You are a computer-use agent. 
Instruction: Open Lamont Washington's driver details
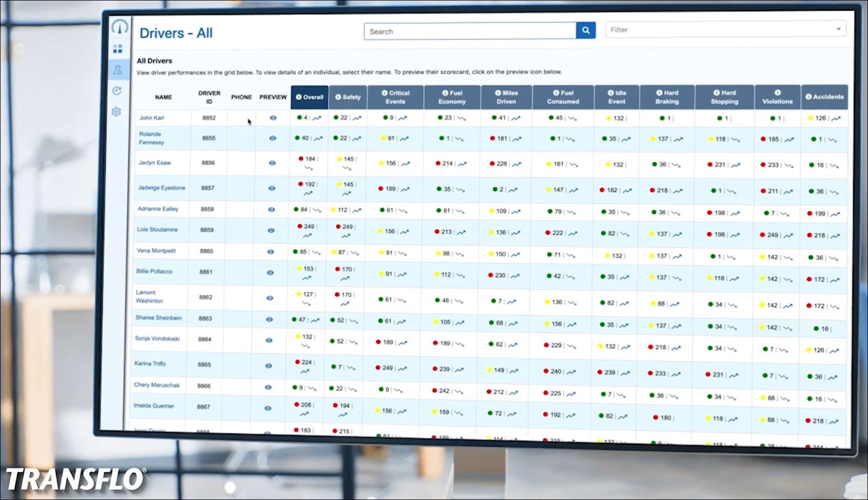(149, 297)
